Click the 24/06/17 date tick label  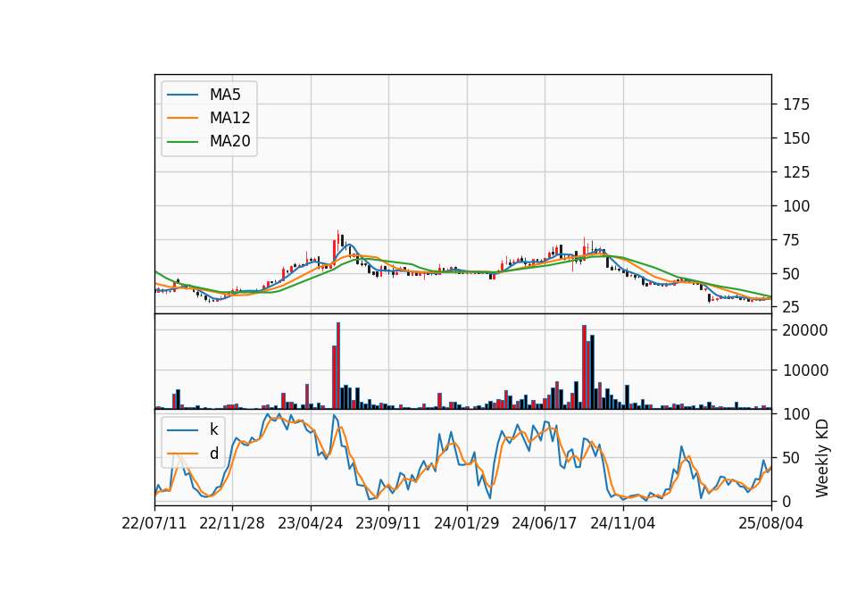coord(545,523)
